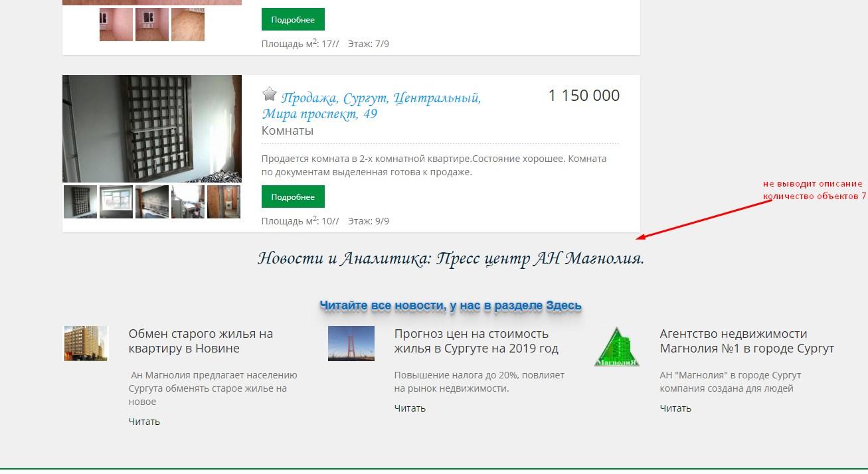
Task: Select the bright window thumbnail of the room listing
Action: (x=116, y=202)
